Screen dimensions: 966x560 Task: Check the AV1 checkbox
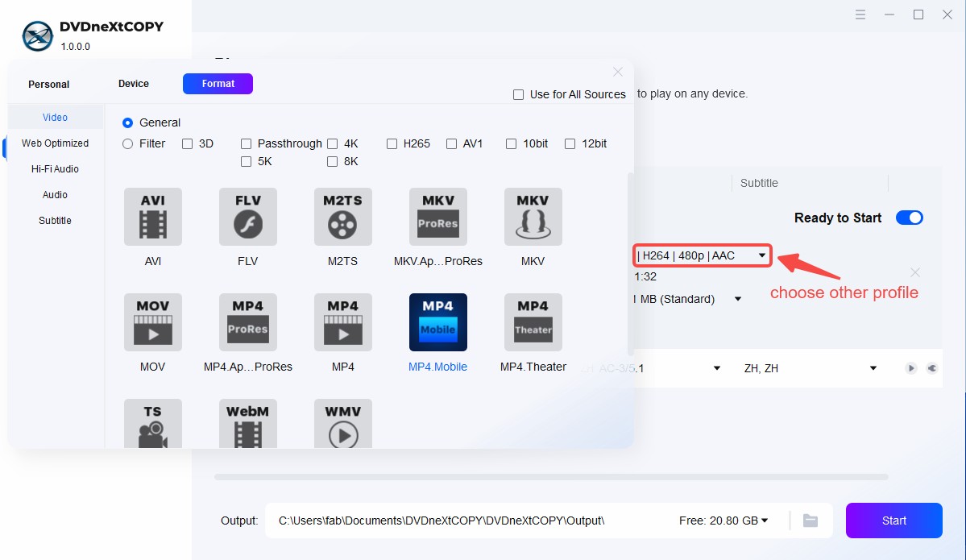pyautogui.click(x=452, y=143)
